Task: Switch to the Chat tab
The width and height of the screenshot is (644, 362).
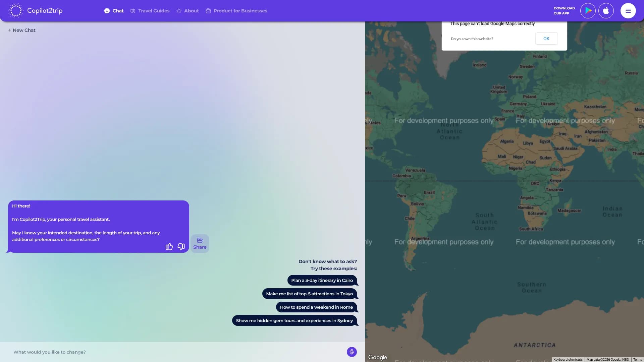Action: (x=114, y=11)
